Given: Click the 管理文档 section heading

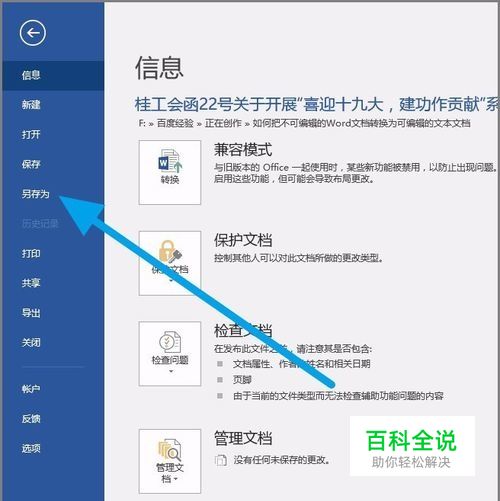Looking at the screenshot, I should coord(243,438).
